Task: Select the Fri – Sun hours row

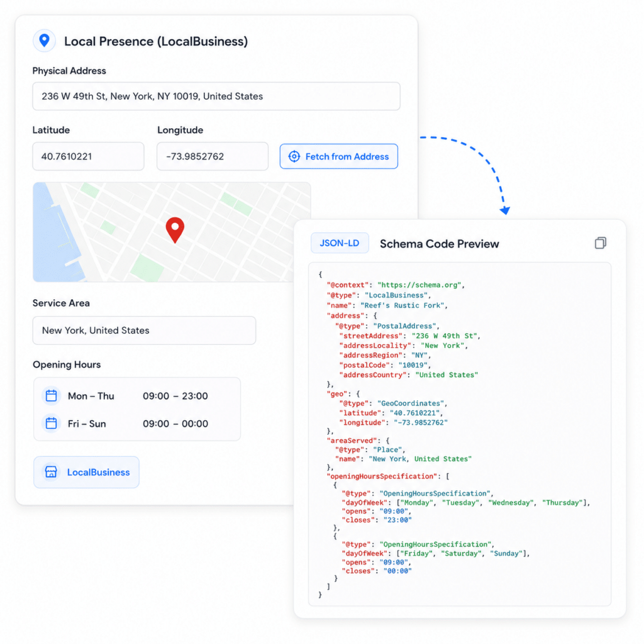Action: click(x=137, y=423)
